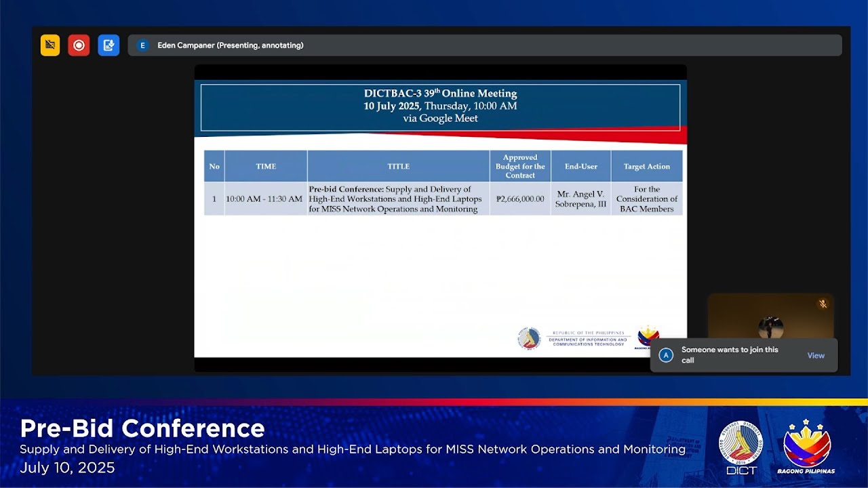868x488 pixels.
Task: Click avatar A on join notification
Action: 666,355
